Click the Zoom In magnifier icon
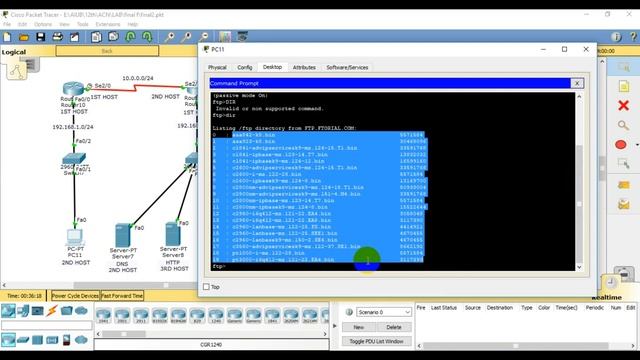The width and height of the screenshot is (640, 360). [x=169, y=37]
